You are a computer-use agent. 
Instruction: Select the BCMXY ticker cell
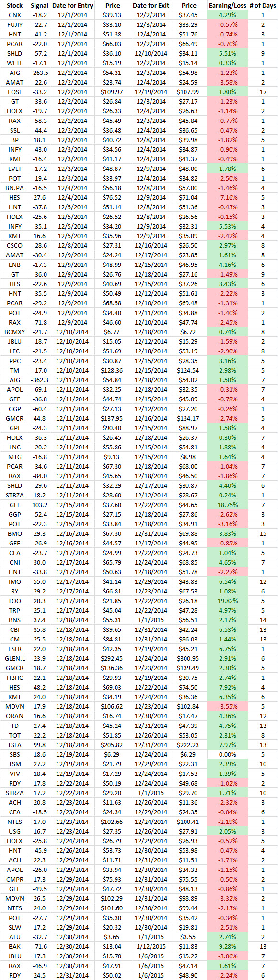(x=14, y=332)
